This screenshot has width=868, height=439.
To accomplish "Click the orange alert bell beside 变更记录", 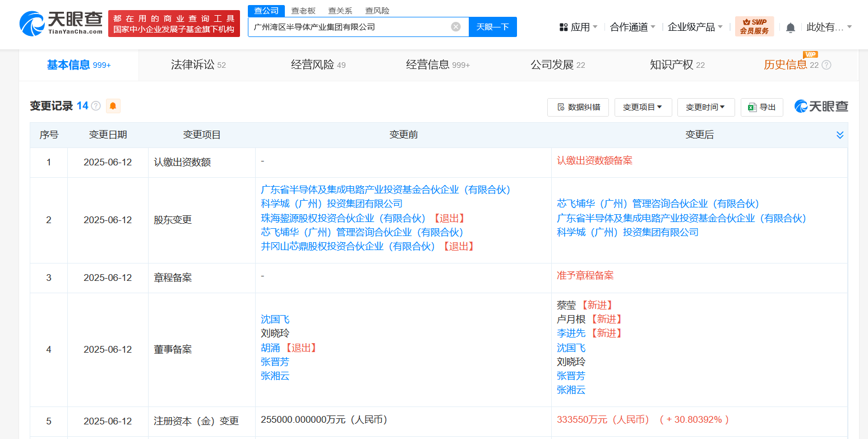I will (113, 106).
